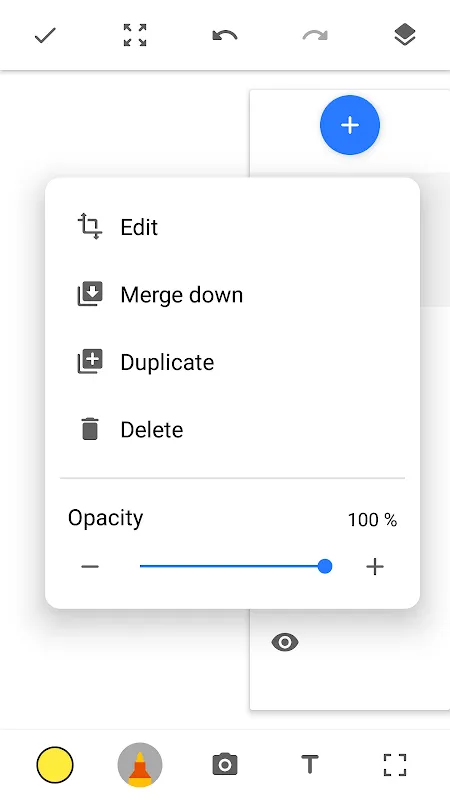The height and width of the screenshot is (800, 450).
Task: Delete the layer via trash option
Action: (x=232, y=430)
